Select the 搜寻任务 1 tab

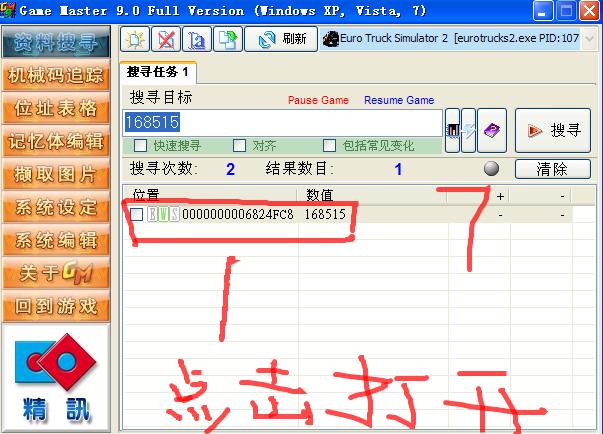coord(158,72)
